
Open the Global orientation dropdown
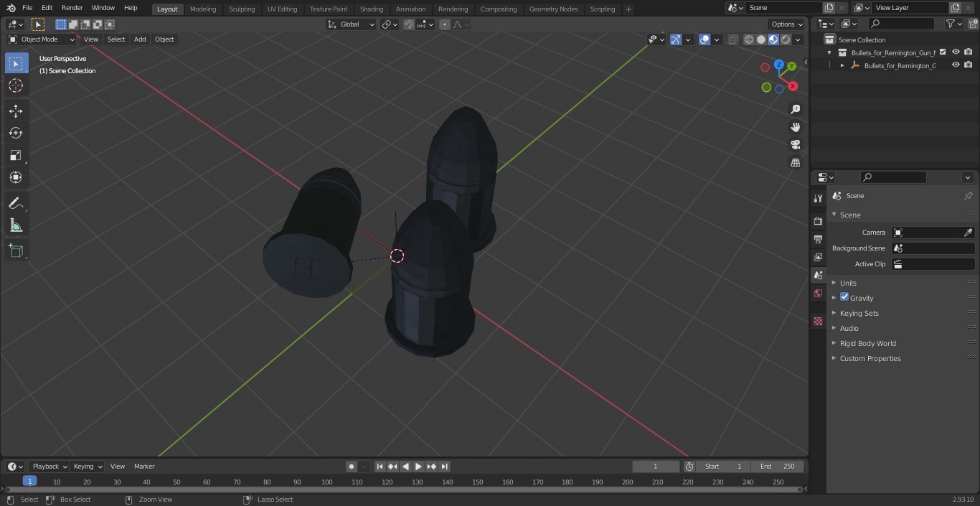pyautogui.click(x=351, y=24)
